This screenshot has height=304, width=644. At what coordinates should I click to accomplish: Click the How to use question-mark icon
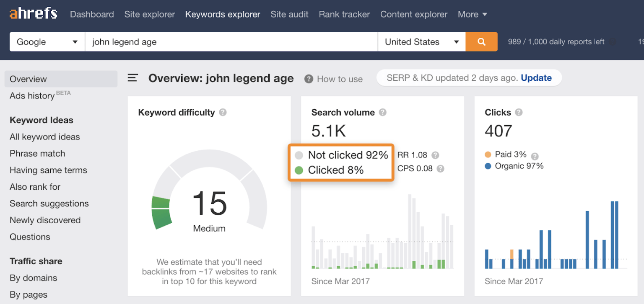tap(309, 79)
